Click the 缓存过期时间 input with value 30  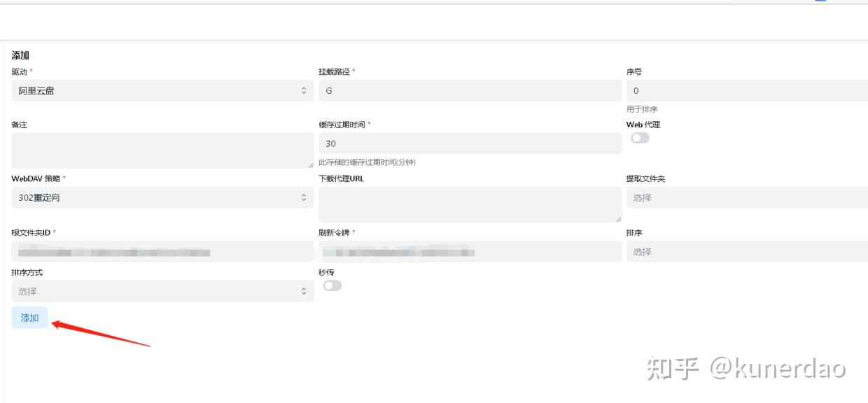coord(470,143)
